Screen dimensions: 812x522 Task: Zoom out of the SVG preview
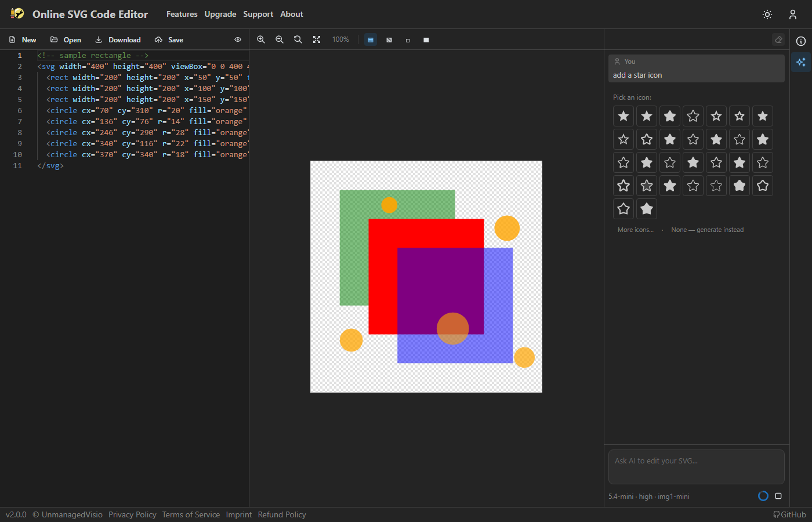[x=280, y=39]
